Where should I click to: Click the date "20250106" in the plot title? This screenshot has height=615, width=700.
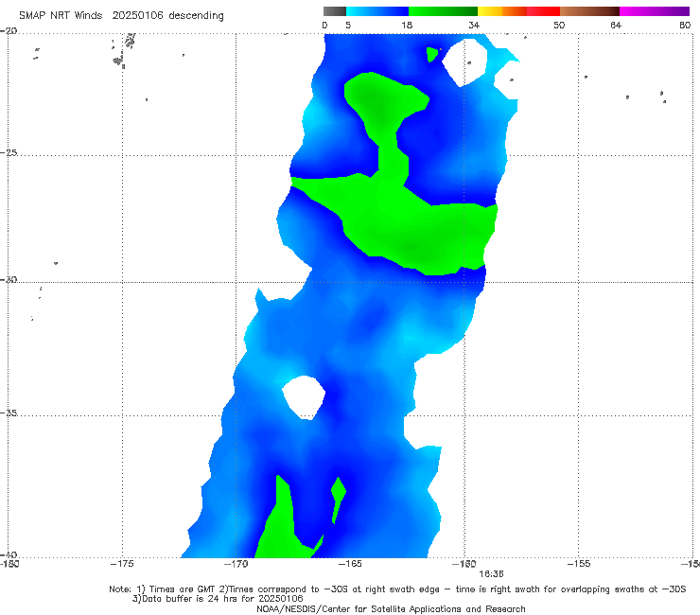tap(137, 15)
